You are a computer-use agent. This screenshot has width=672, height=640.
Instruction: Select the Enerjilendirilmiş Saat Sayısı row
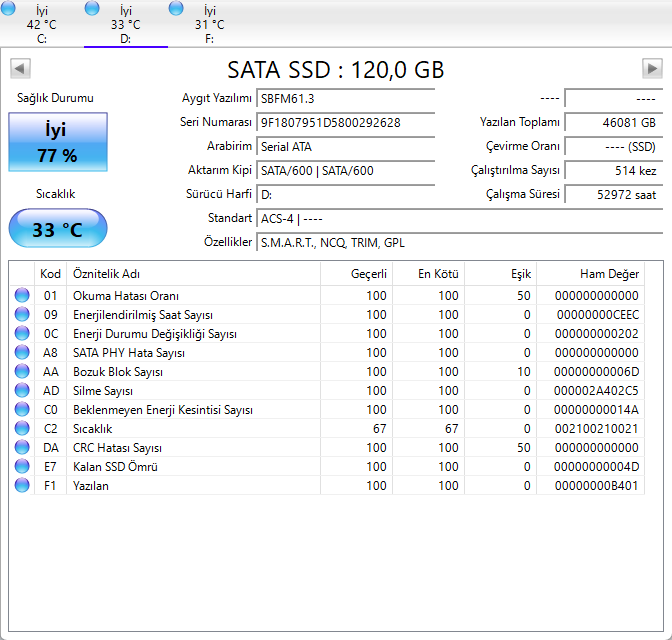click(142, 315)
